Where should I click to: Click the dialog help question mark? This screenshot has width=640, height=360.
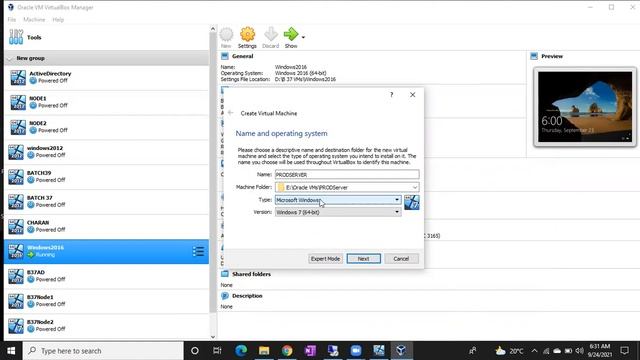(x=391, y=95)
